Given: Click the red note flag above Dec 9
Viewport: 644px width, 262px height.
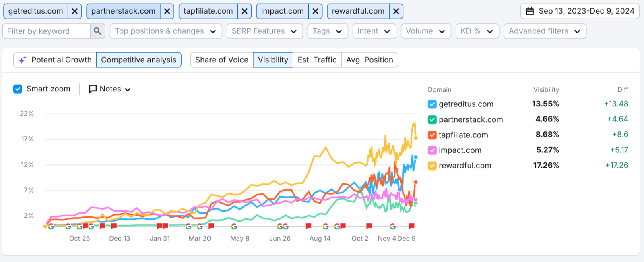Looking at the screenshot, I should point(411,226).
